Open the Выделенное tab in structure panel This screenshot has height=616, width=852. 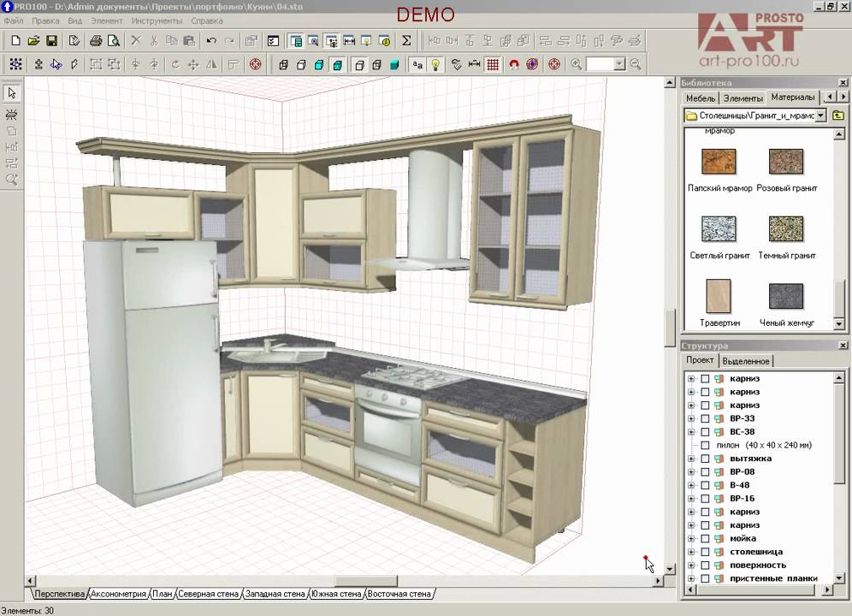[747, 361]
